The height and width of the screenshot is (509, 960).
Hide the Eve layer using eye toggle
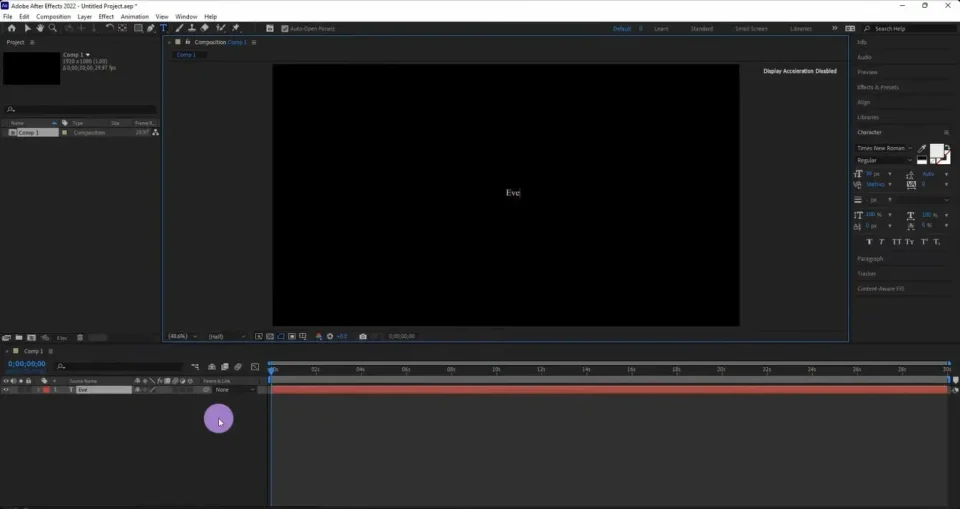pyautogui.click(x=5, y=390)
